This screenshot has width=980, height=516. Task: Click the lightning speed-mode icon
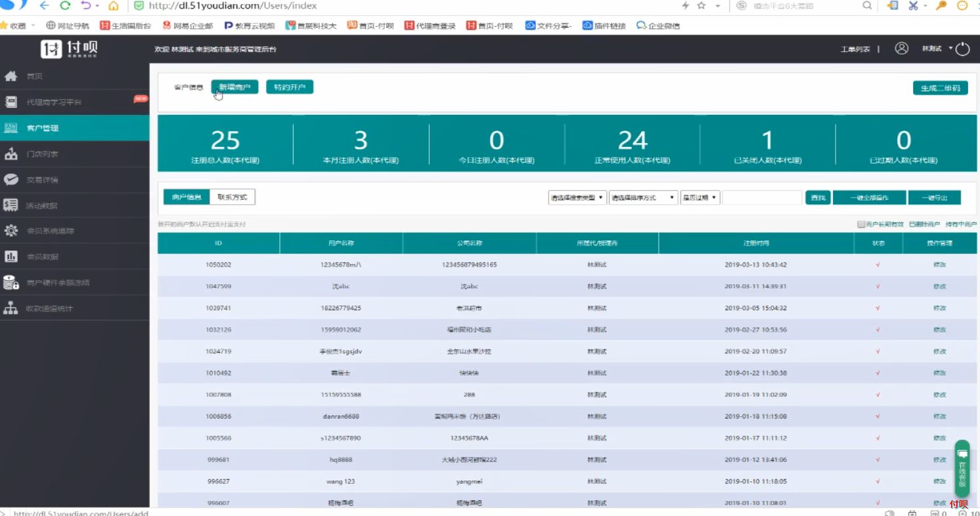point(686,5)
